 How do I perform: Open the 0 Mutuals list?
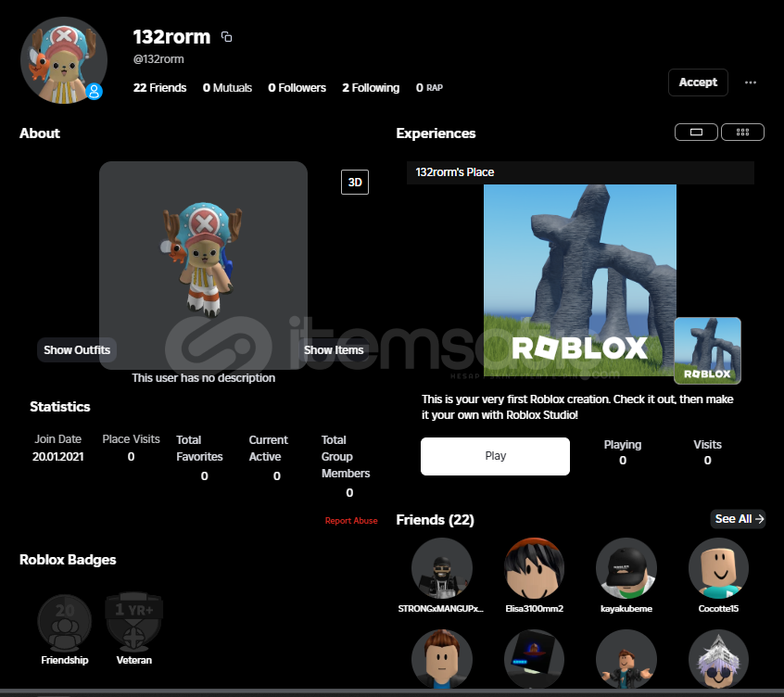(227, 88)
